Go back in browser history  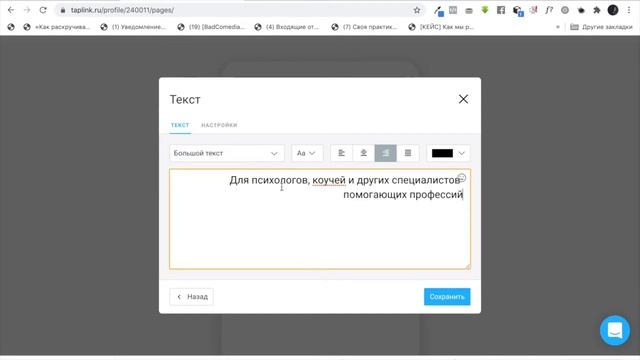(x=11, y=10)
